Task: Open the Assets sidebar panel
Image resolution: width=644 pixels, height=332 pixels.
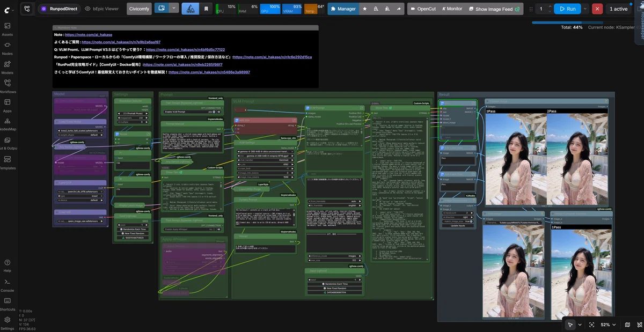Action: click(8, 29)
